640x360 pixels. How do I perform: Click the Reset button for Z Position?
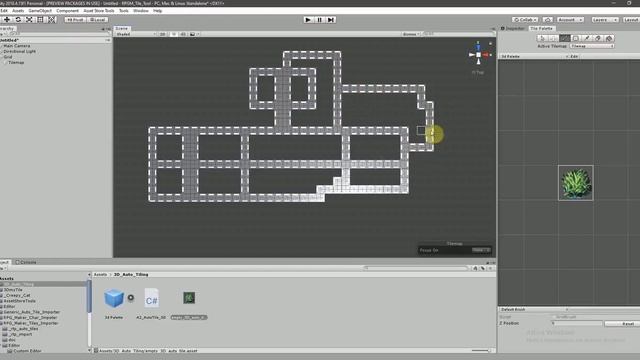622,323
